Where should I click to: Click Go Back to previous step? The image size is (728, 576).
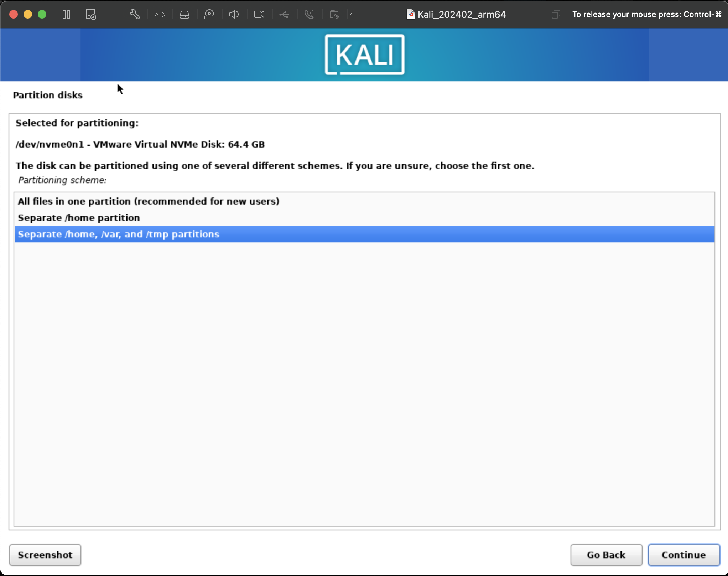coord(606,554)
